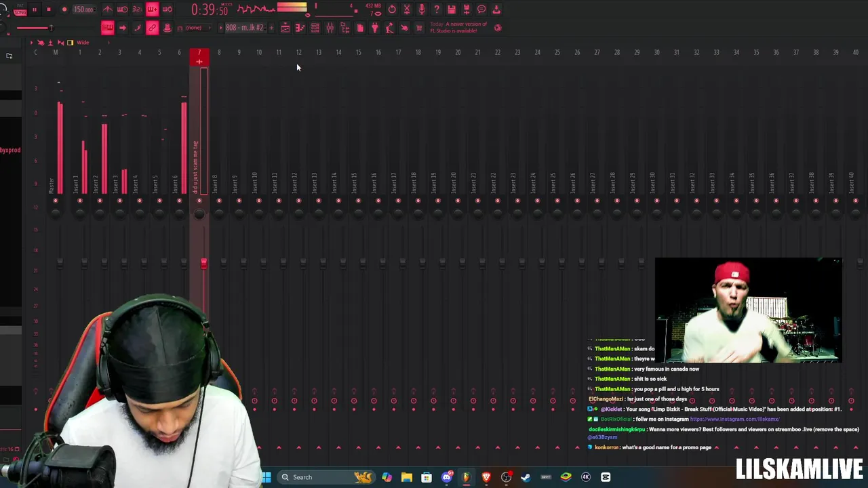Toggle the stamp tool icon
Image resolution: width=868 pixels, height=488 pixels.
pos(166,28)
